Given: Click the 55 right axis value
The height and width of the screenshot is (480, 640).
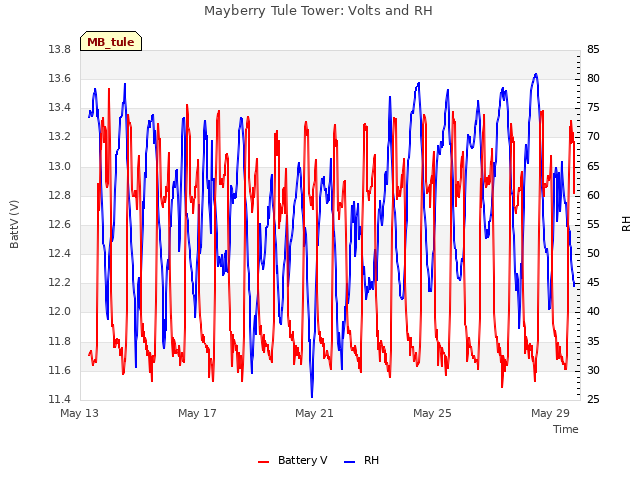Looking at the screenshot, I should (593, 224).
